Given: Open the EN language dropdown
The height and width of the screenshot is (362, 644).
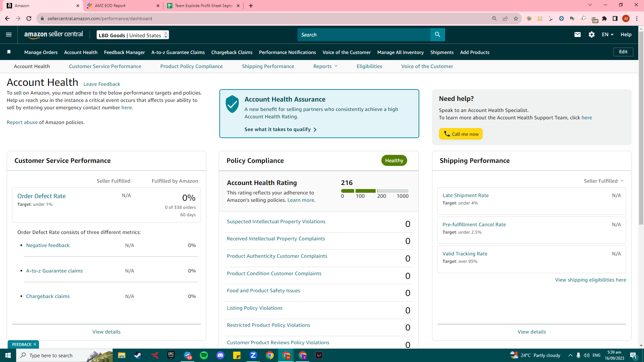Looking at the screenshot, I should coord(607,35).
